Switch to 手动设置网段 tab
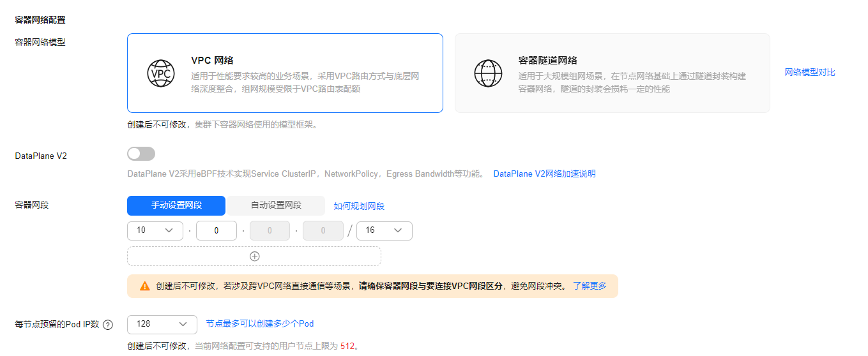Image resolution: width=868 pixels, height=356 pixels. [x=176, y=205]
